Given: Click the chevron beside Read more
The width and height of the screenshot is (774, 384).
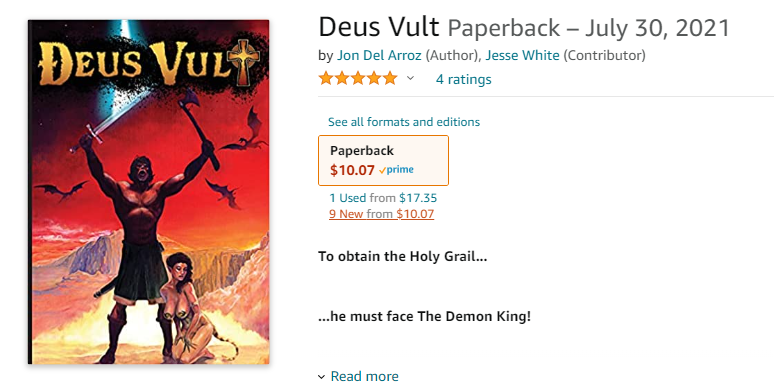Looking at the screenshot, I should tap(321, 377).
